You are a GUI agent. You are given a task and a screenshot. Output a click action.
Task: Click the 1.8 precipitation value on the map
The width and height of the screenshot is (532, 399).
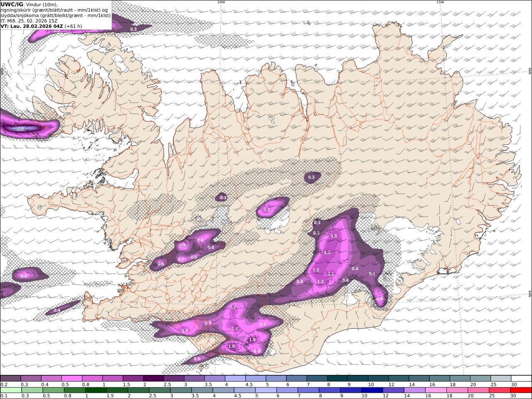point(232,346)
